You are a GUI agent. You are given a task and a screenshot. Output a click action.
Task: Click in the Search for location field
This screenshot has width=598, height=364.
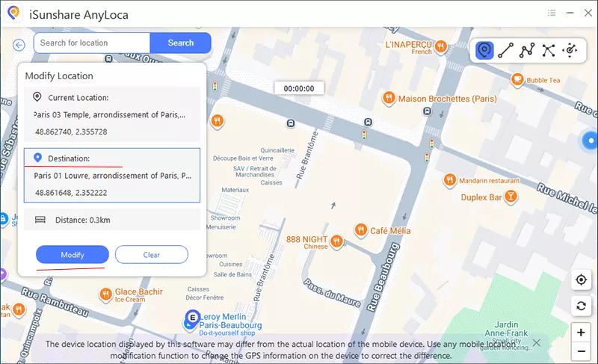point(92,43)
